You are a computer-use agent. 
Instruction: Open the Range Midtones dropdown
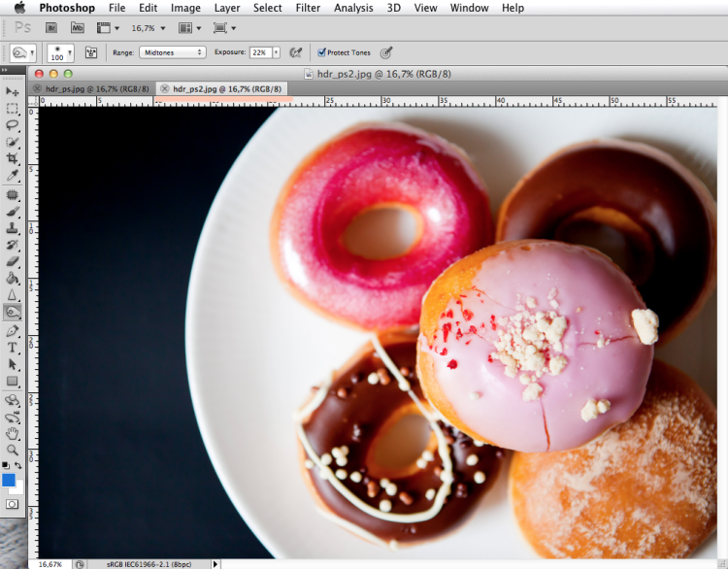click(172, 52)
